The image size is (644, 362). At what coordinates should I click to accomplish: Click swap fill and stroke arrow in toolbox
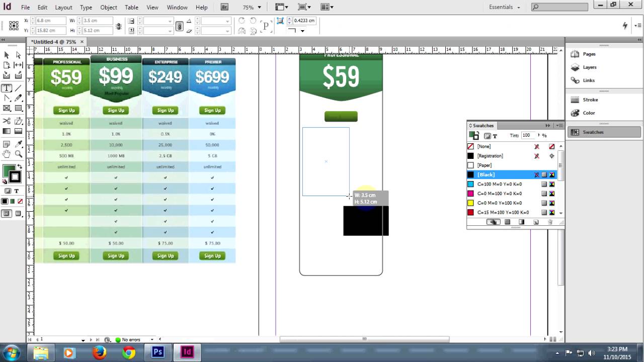point(20,167)
